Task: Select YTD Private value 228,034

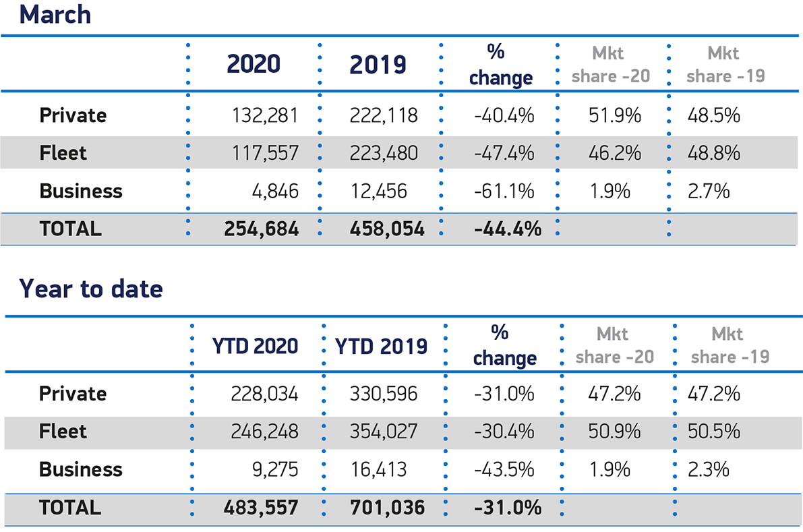Action: point(264,394)
